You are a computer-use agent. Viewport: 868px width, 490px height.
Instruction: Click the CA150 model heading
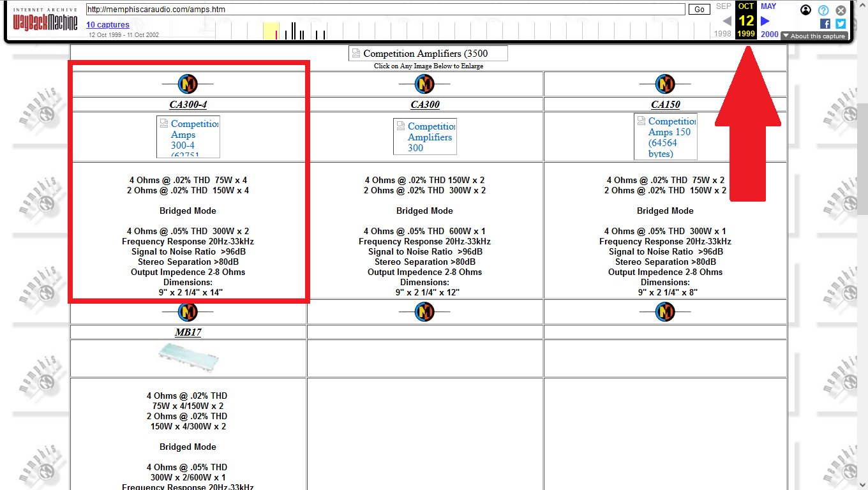pos(666,105)
